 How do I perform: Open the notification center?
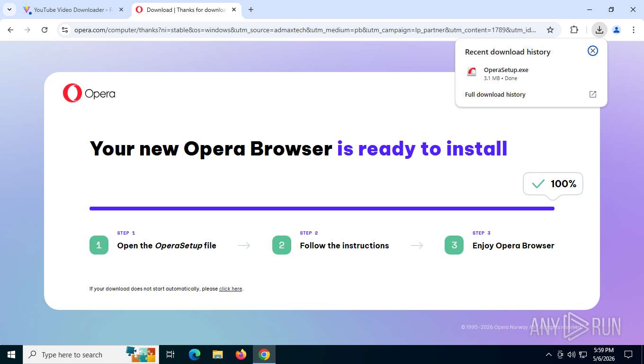coord(628,355)
